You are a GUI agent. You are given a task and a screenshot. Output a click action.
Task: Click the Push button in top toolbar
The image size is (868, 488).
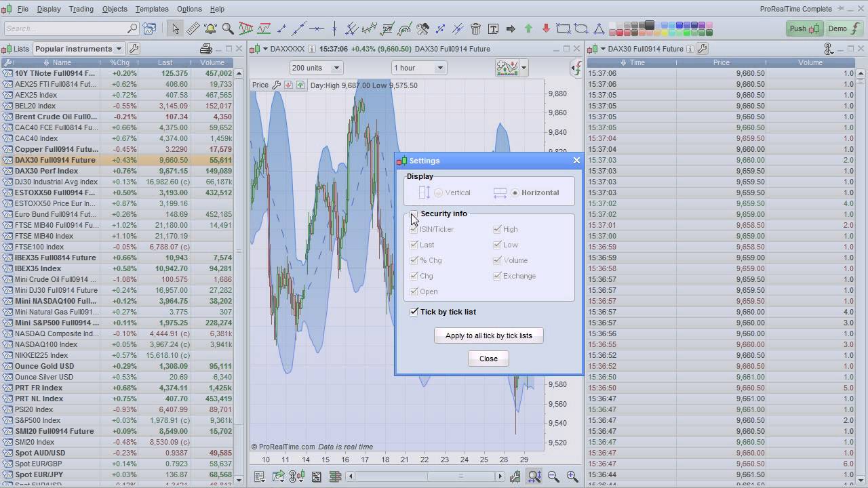[804, 28]
